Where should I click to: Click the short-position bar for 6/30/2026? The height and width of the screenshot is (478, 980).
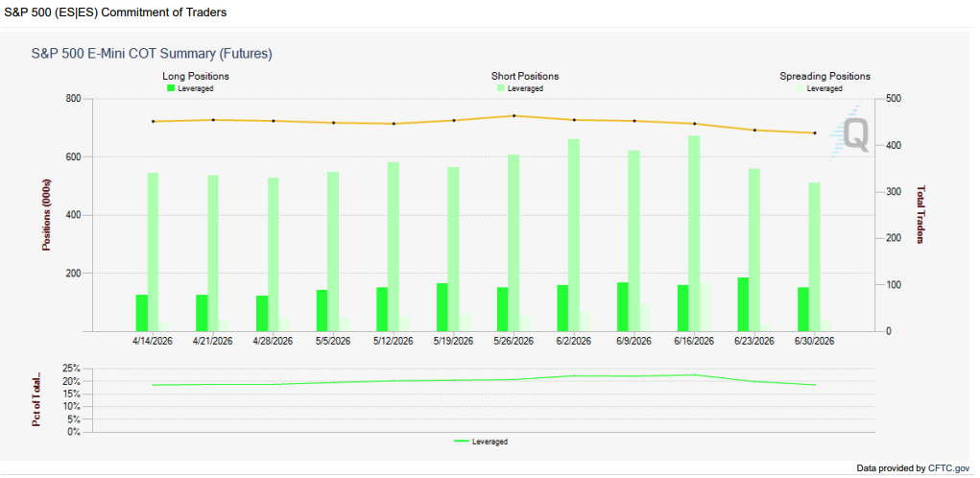[814, 257]
